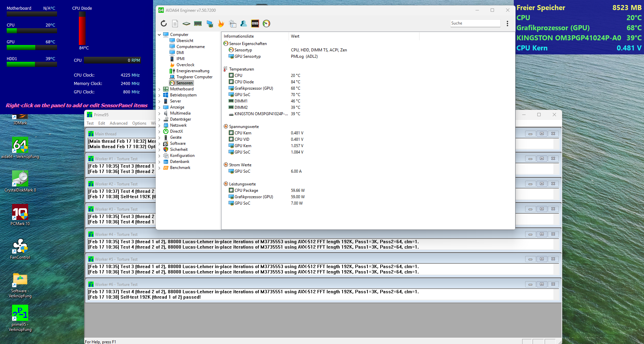Click the CPU chip icon in AIDA64 toolbar
Screen dimensions: 644x344
(186, 24)
